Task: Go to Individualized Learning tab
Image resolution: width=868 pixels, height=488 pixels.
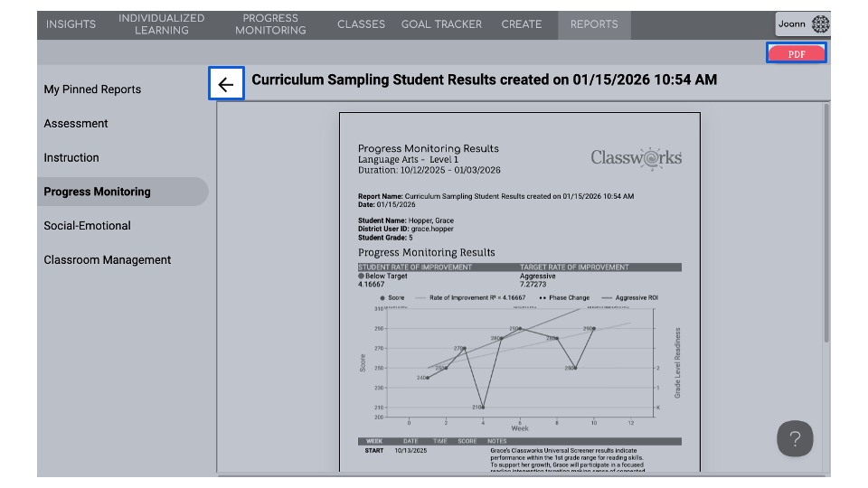Action: coord(161,24)
